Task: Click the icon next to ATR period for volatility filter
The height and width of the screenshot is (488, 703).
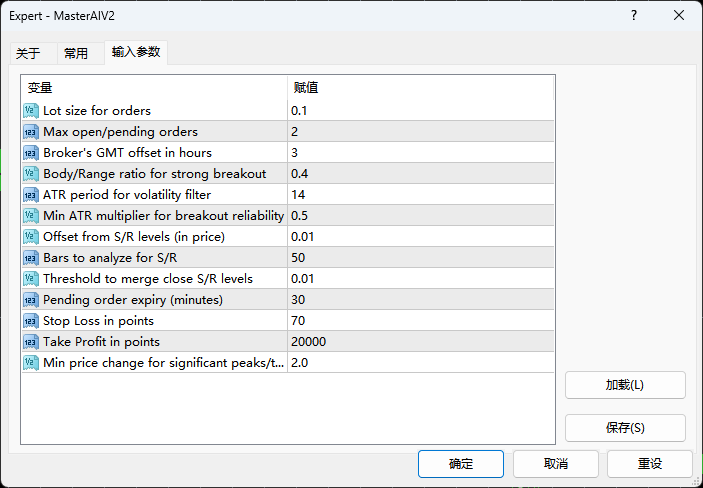Action: point(30,194)
